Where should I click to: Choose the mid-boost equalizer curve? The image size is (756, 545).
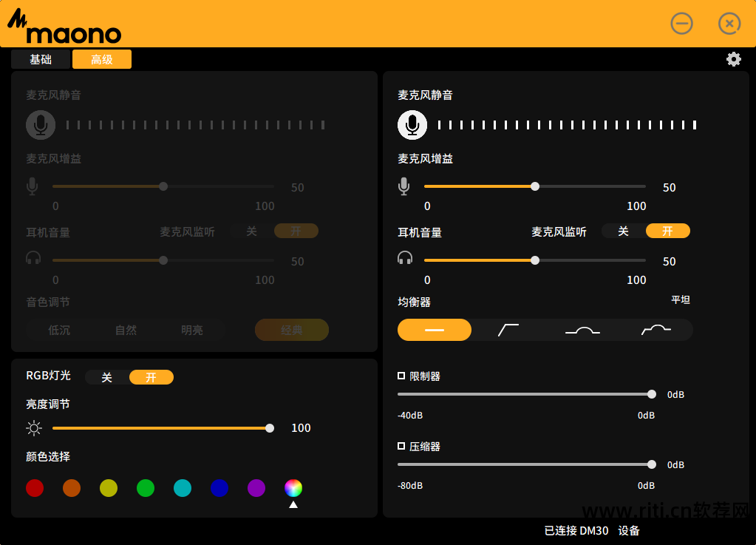582,330
